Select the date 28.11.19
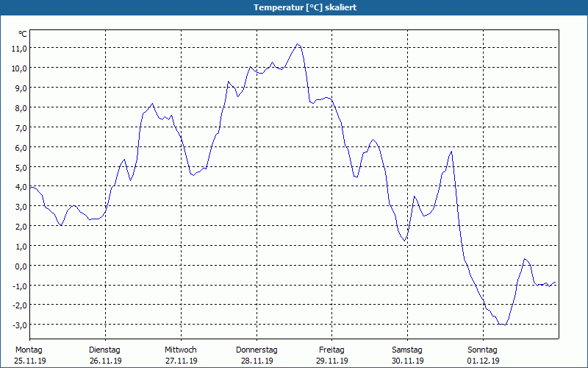The width and height of the screenshot is (588, 368). coord(257,361)
